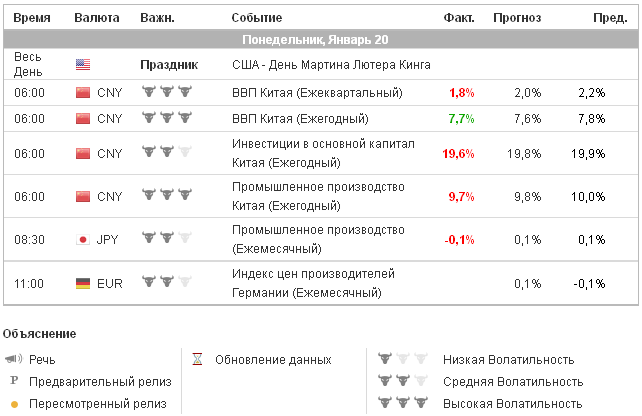The height and width of the screenshot is (416, 642).
Task: Click the orange revised release dot
Action: pyautogui.click(x=14, y=404)
